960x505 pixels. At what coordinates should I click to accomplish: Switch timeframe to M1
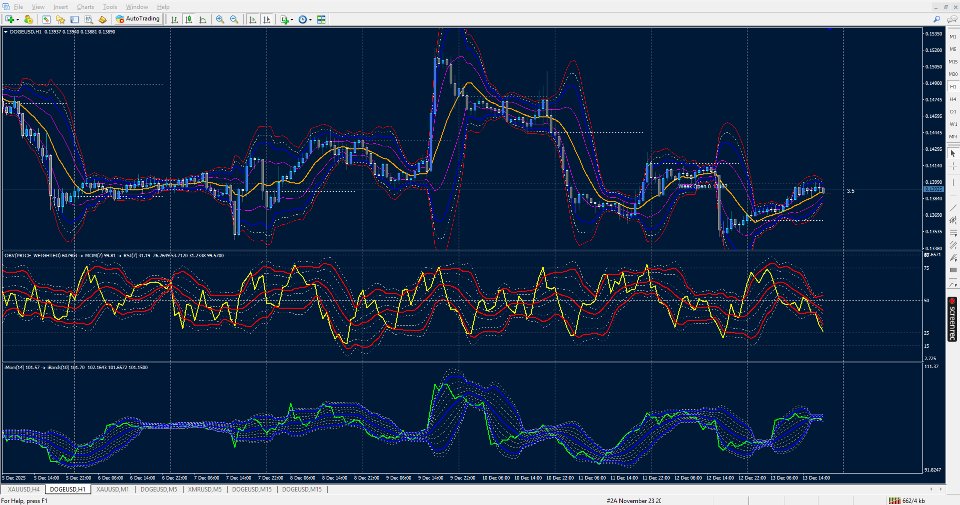tap(953, 37)
